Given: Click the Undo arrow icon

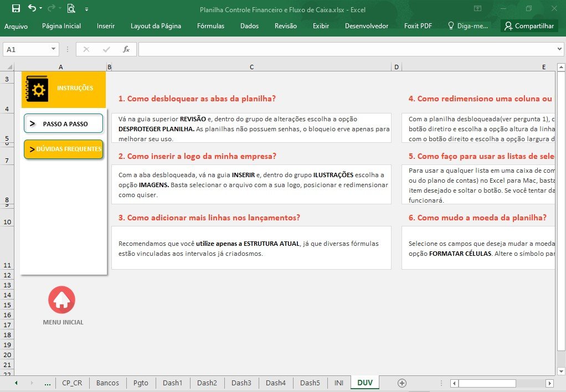Looking at the screenshot, I should pyautogui.click(x=32, y=8).
